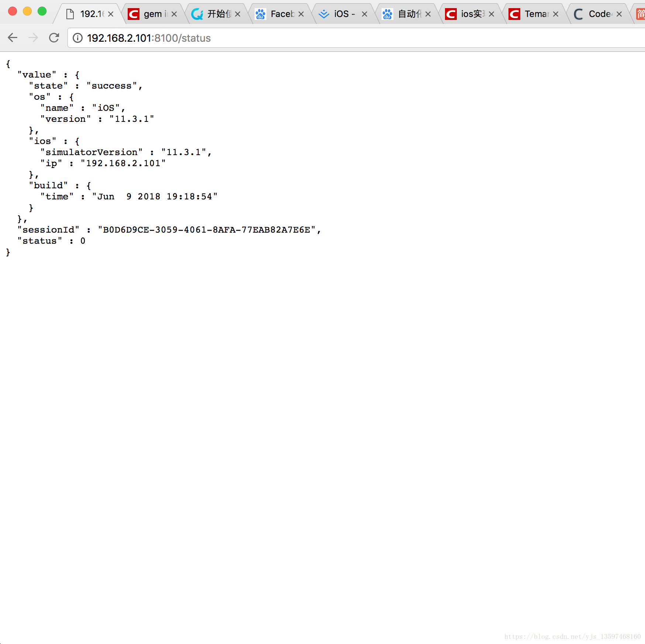
Task: Click the "status" key at bottom
Action: pos(40,241)
